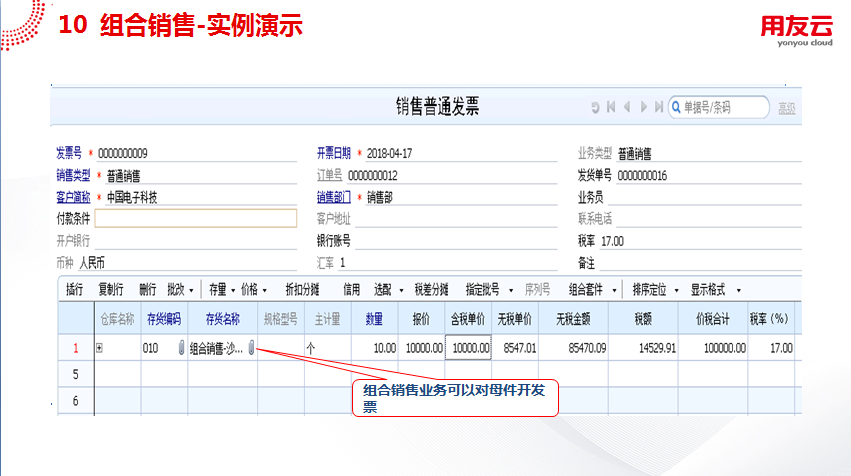Click the 销售类型 label link

coord(73,175)
